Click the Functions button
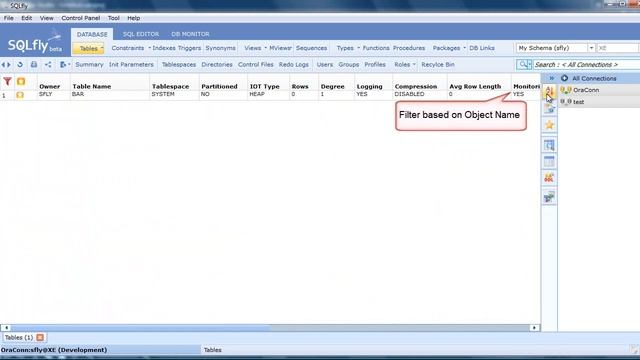This screenshot has width=640, height=360. [x=376, y=48]
